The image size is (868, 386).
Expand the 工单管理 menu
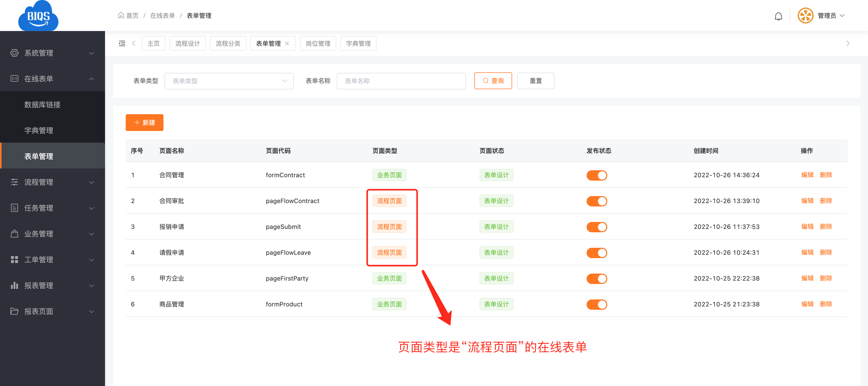53,259
